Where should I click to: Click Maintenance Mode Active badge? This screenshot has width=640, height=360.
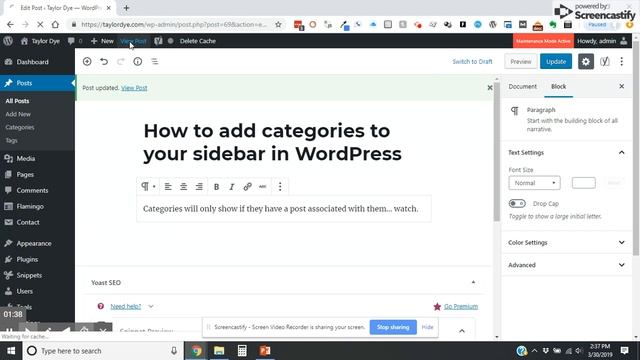543,41
